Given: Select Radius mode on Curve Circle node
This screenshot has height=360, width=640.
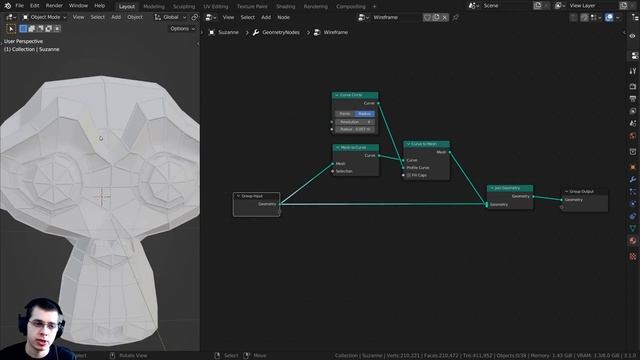Looking at the screenshot, I should coord(364,114).
